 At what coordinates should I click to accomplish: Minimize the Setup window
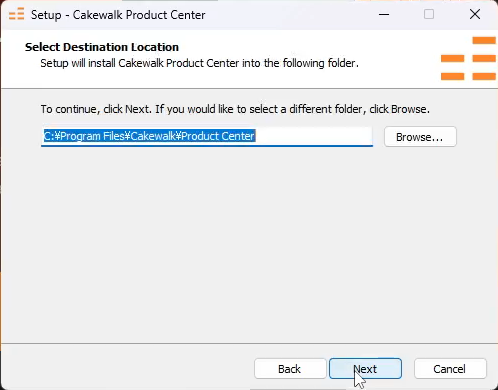click(384, 14)
